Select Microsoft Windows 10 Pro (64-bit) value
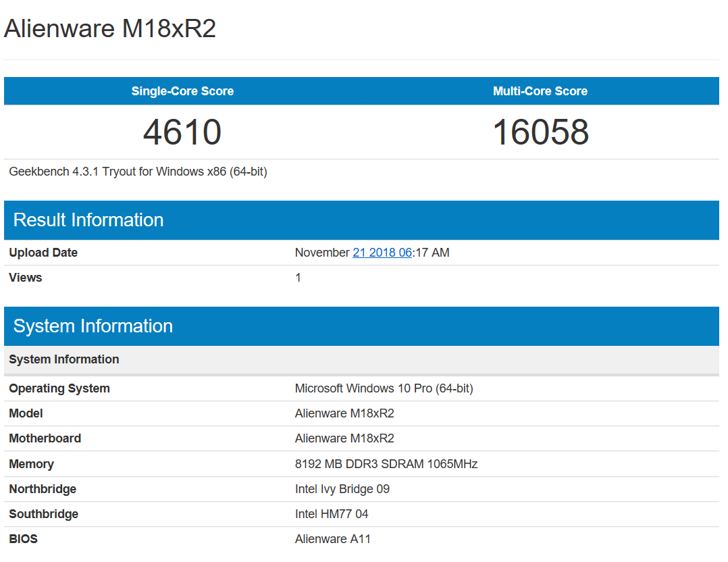 click(x=384, y=388)
